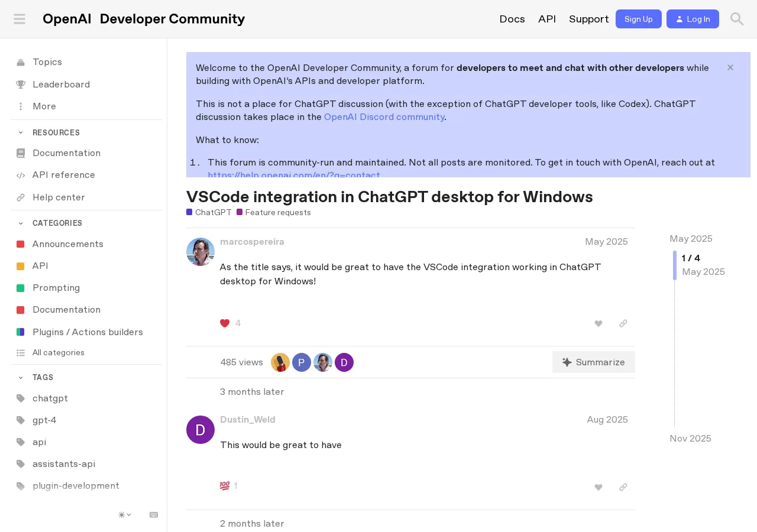Like Dustin_Weld's post with heart icon

599,487
